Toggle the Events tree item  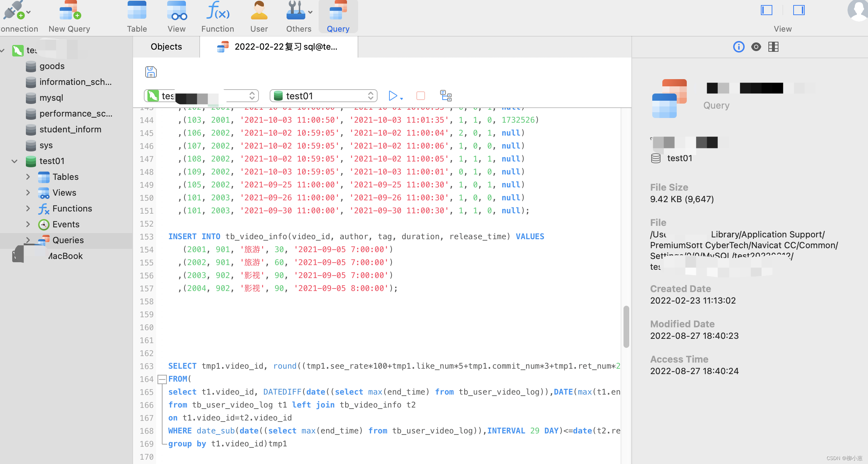pyautogui.click(x=27, y=224)
